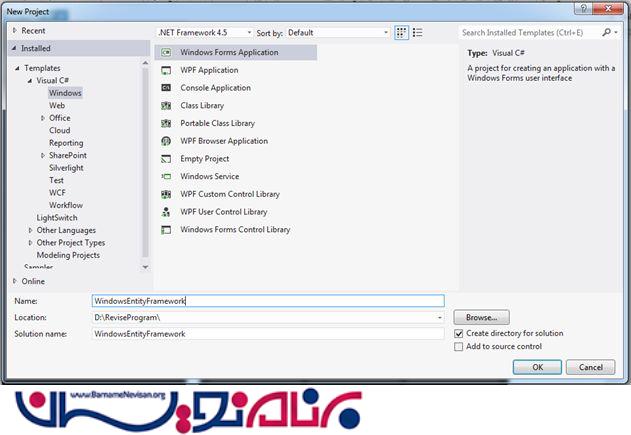Click the template tree vertical scrollbar track
Viewport: 631px width, 435px height.
click(145, 163)
